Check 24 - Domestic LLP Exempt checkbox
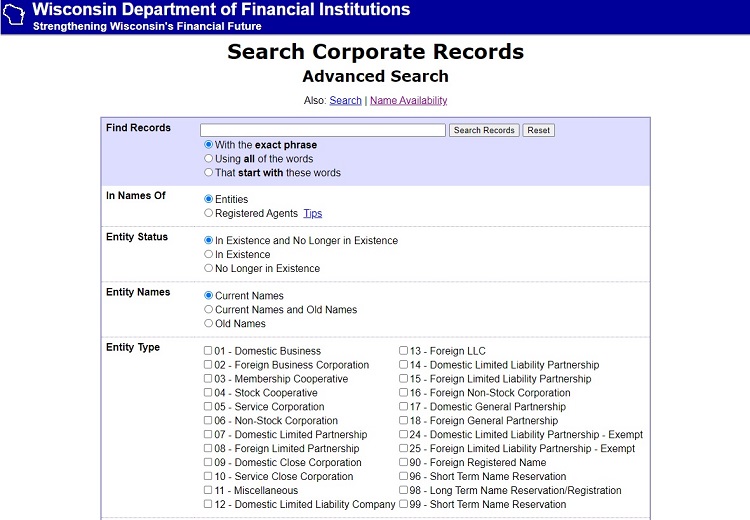This screenshot has width=750, height=520. 404,434
